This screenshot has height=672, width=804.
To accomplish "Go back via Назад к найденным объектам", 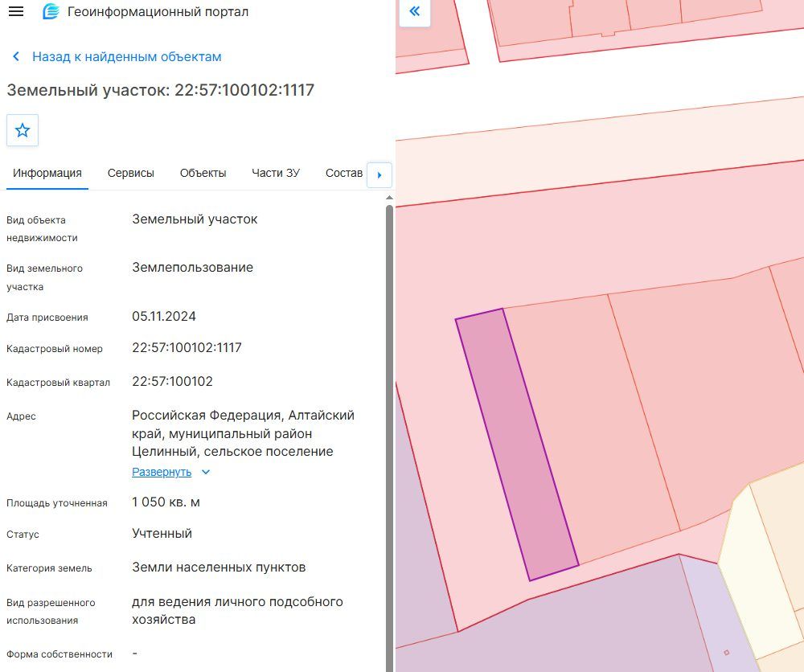I will [127, 56].
